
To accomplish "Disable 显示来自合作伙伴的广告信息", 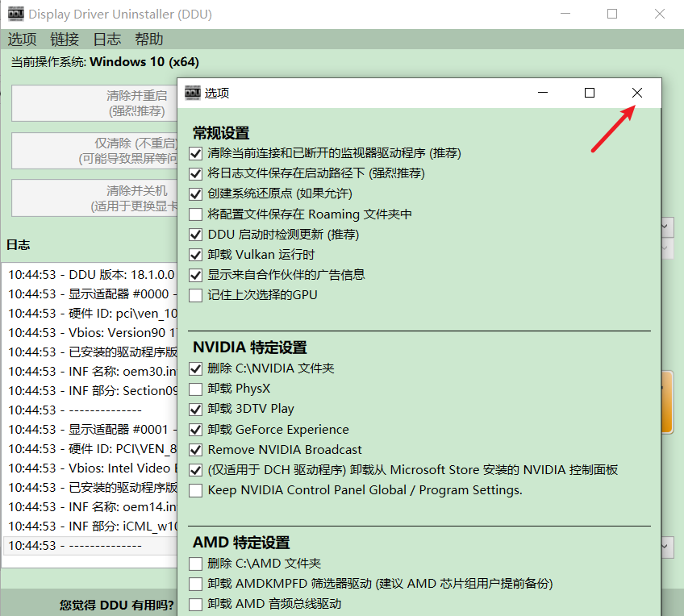I will click(x=195, y=275).
